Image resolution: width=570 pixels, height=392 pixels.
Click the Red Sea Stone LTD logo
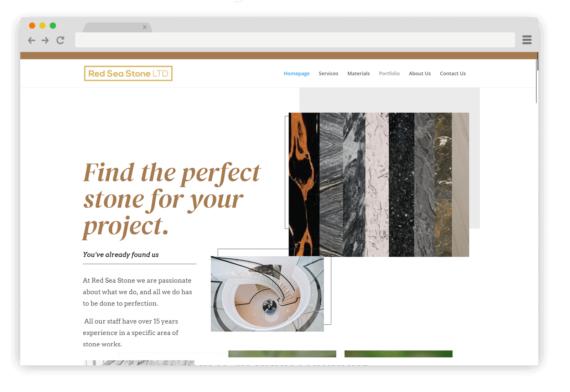[x=128, y=73]
